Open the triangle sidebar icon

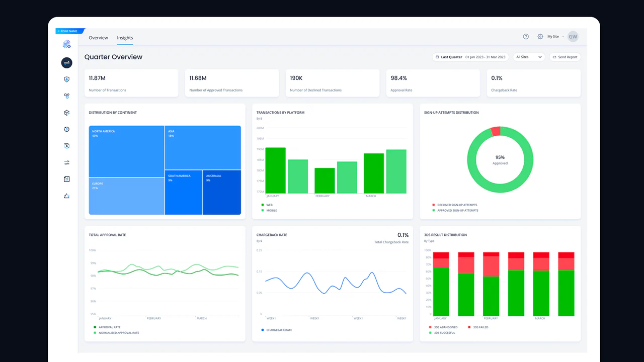[66, 196]
